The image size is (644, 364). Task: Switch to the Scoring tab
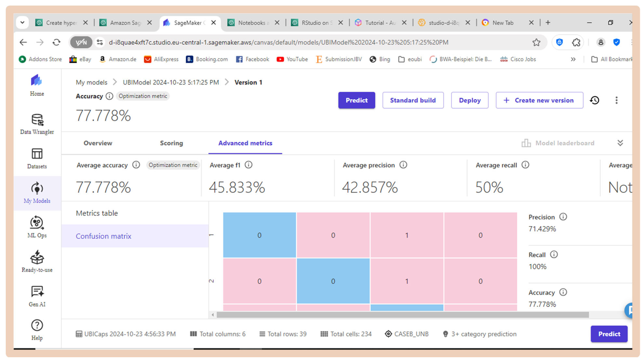(171, 143)
